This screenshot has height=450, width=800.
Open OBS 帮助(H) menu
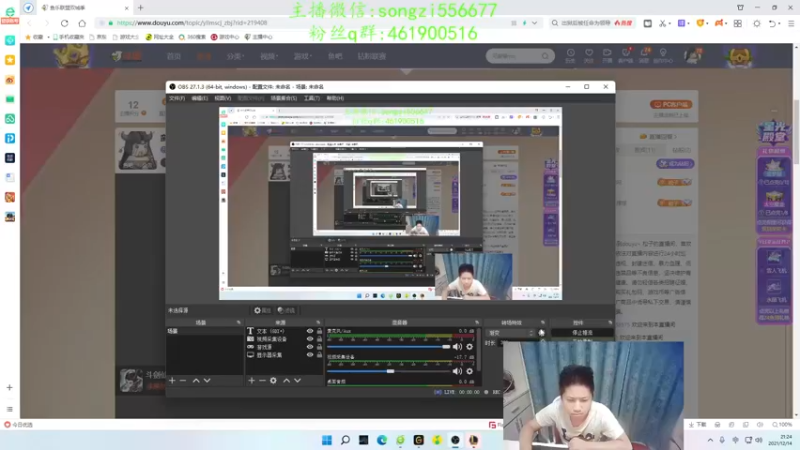(x=335, y=98)
